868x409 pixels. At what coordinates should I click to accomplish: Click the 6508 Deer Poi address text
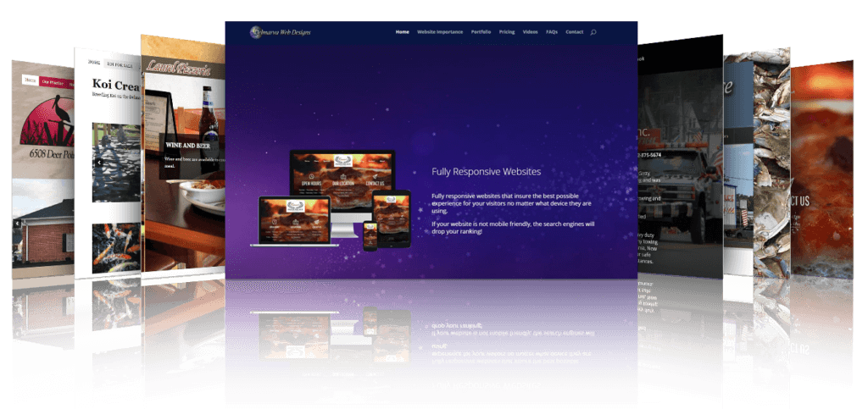(x=51, y=153)
